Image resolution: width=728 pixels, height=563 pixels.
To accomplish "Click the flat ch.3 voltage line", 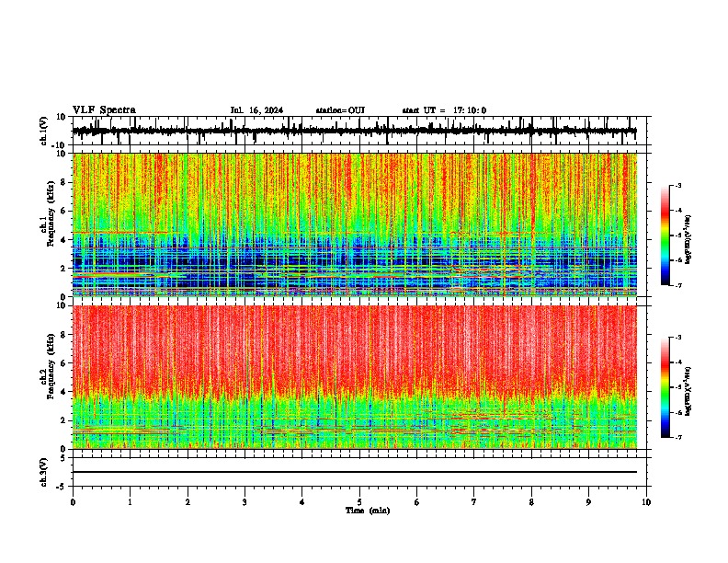I will pyautogui.click(x=354, y=472).
